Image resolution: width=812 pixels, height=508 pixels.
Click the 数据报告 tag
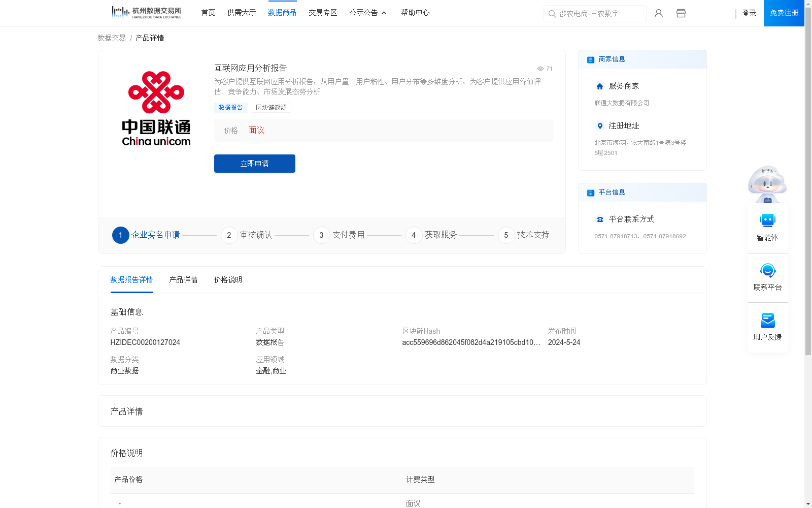(230, 108)
